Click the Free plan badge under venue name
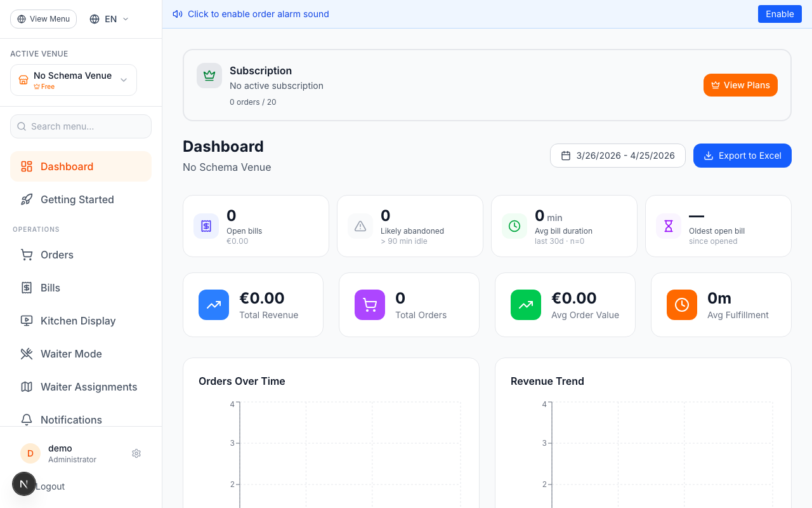The image size is (812, 508). (43, 86)
